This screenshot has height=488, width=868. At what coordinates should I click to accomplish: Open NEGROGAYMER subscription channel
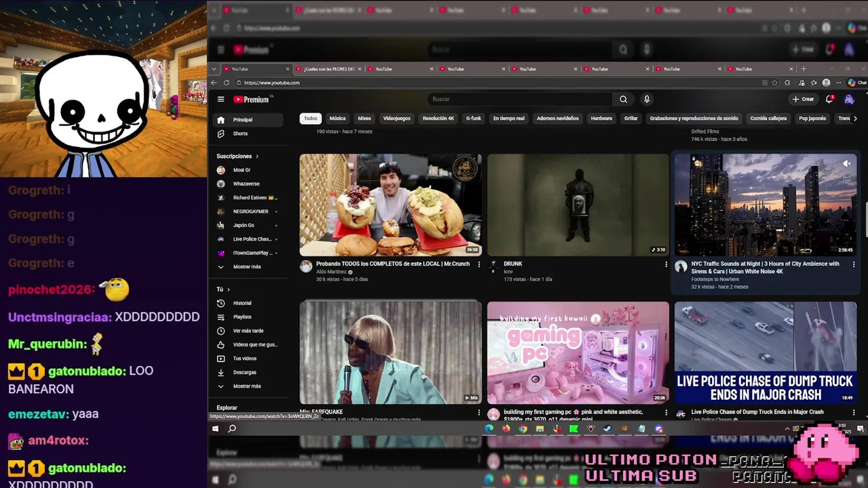coord(247,211)
